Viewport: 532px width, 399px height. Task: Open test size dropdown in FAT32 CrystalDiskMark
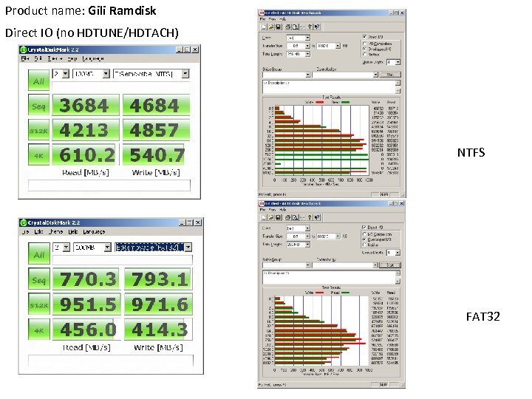(108, 248)
